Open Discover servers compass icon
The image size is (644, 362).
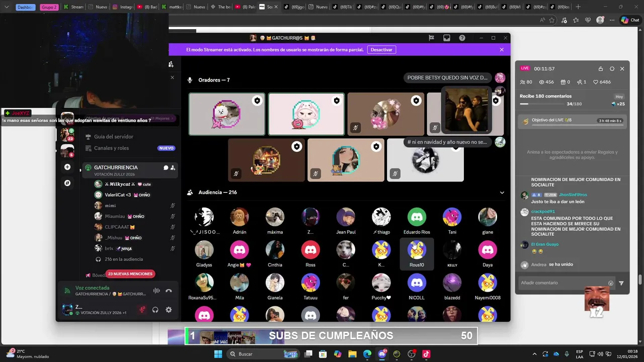pyautogui.click(x=67, y=183)
